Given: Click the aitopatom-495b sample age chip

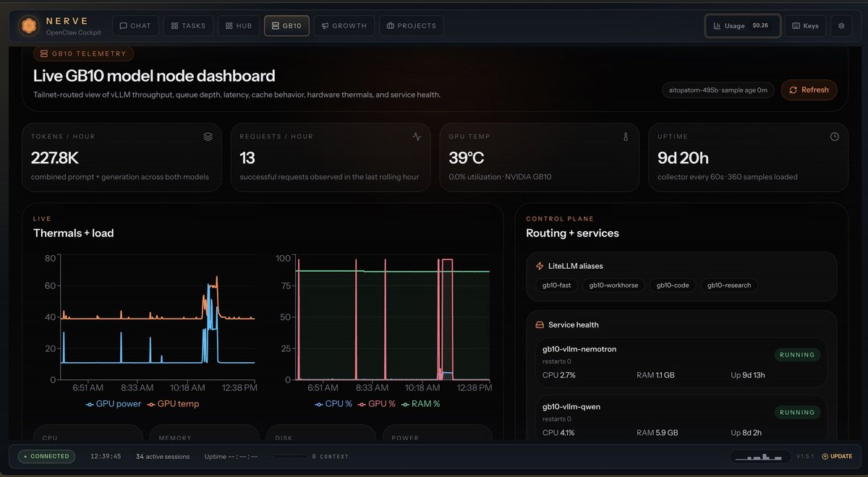Looking at the screenshot, I should 718,90.
